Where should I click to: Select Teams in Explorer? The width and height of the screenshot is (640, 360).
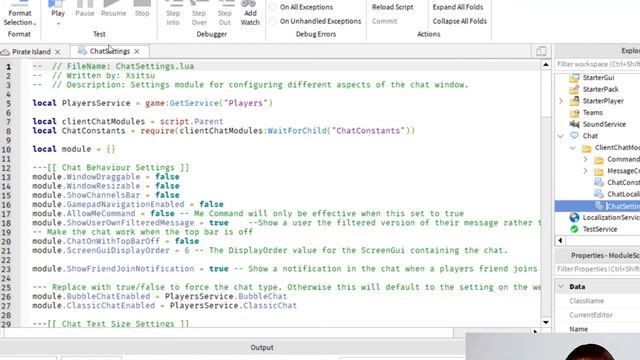coord(592,112)
